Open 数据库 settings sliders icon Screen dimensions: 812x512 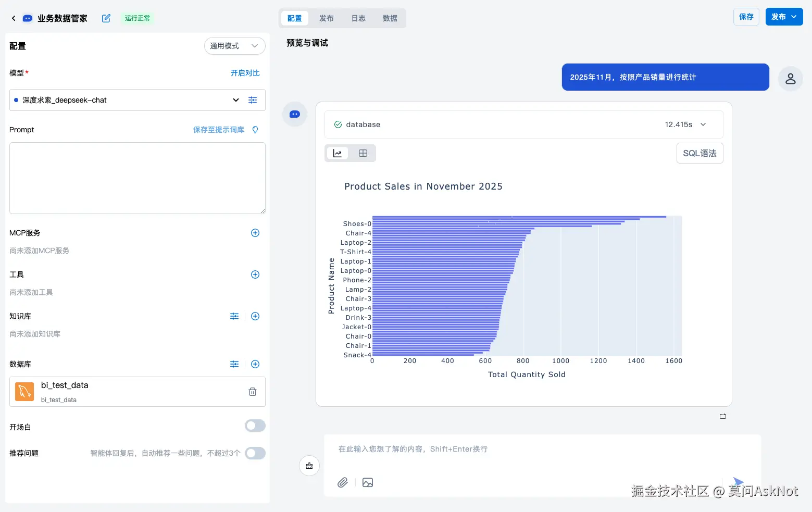click(x=234, y=364)
